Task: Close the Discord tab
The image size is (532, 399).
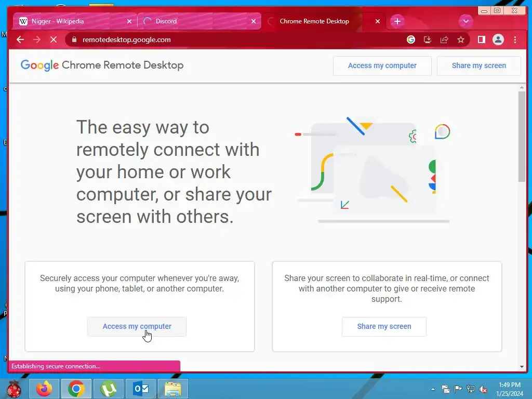Action: pos(254,21)
